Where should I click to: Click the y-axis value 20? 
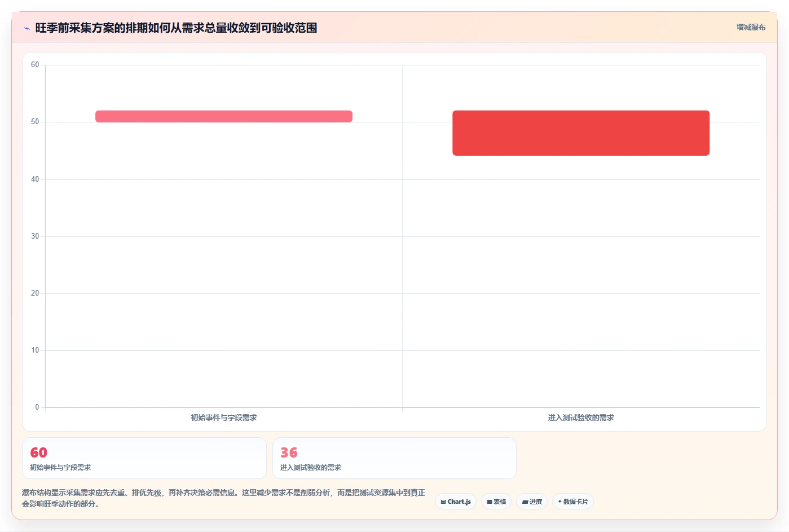pos(35,293)
